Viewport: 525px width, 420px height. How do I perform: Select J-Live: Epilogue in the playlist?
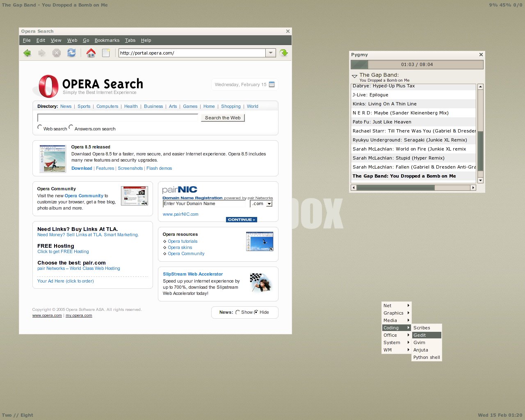pos(413,95)
